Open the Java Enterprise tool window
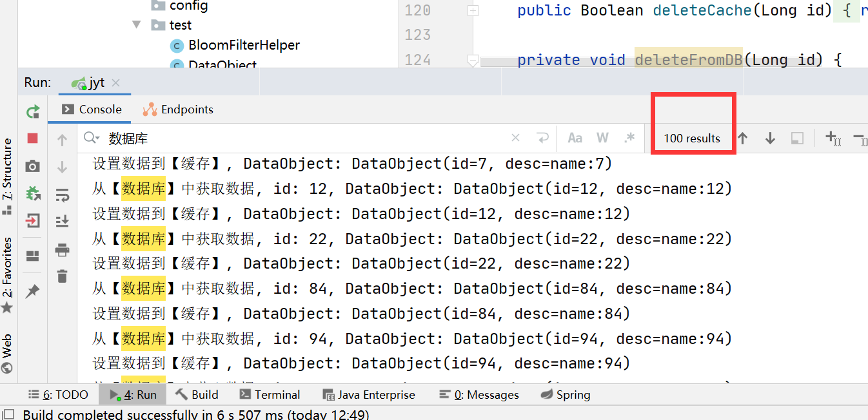868x420 pixels. [369, 395]
